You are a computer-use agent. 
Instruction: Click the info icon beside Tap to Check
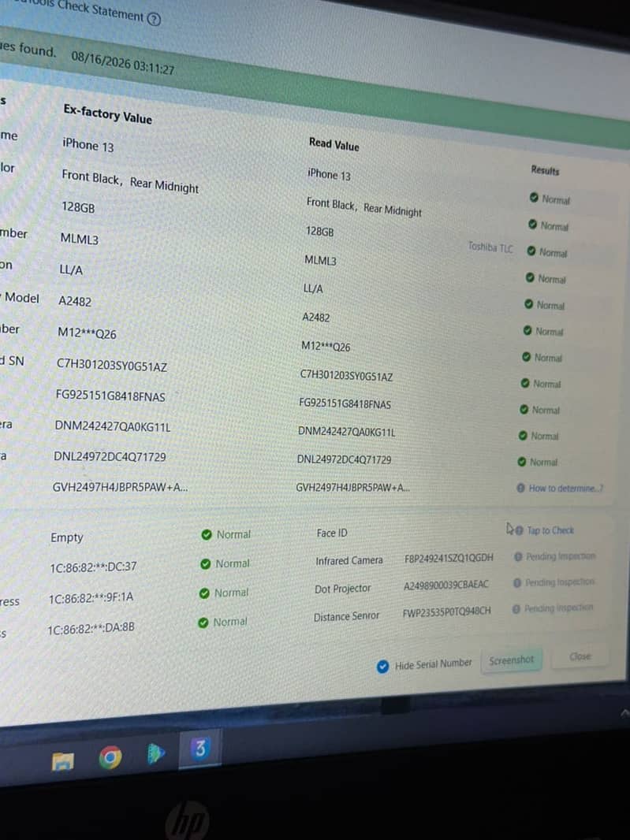pos(519,530)
